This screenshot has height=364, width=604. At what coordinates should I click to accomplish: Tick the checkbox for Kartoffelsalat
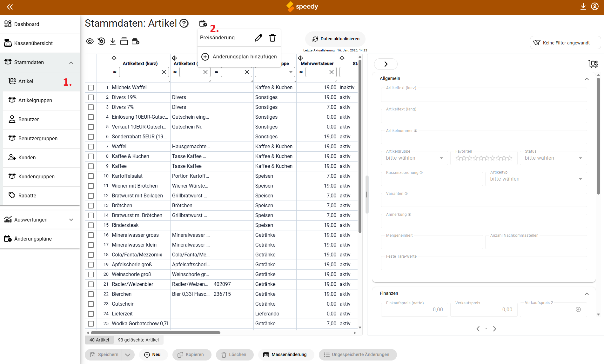point(91,176)
